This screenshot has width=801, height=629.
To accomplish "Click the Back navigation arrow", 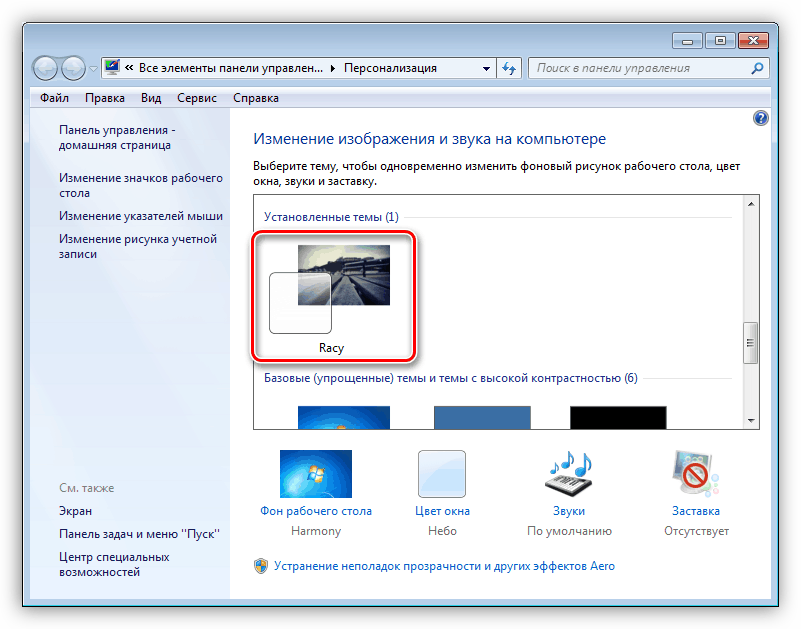I will coord(45,68).
